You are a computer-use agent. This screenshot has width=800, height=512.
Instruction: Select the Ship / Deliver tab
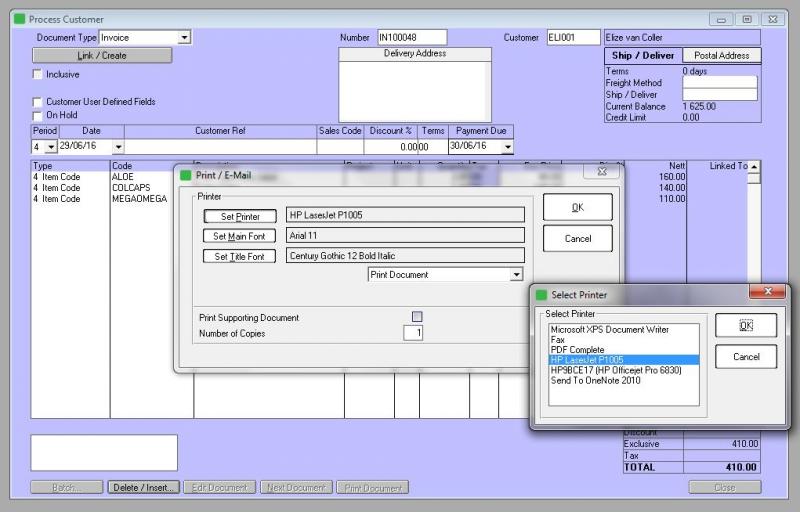tap(643, 56)
